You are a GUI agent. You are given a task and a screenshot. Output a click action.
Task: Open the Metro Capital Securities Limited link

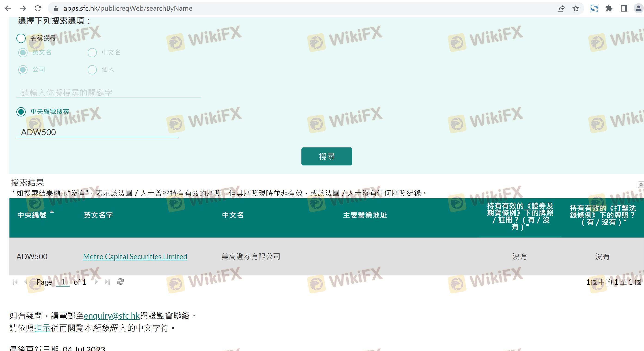click(x=135, y=256)
